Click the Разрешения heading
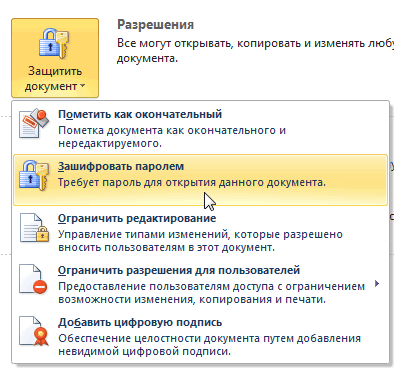The width and height of the screenshot is (394, 372). coord(155,25)
